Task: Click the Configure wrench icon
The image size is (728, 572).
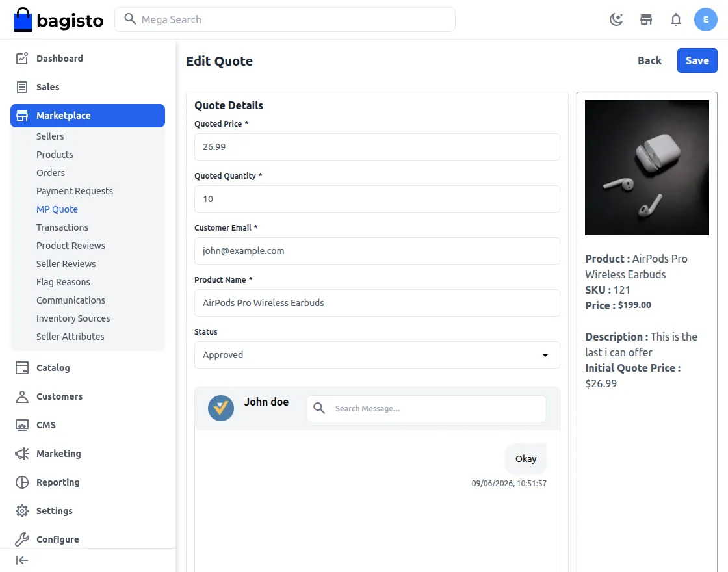Action: [22, 539]
